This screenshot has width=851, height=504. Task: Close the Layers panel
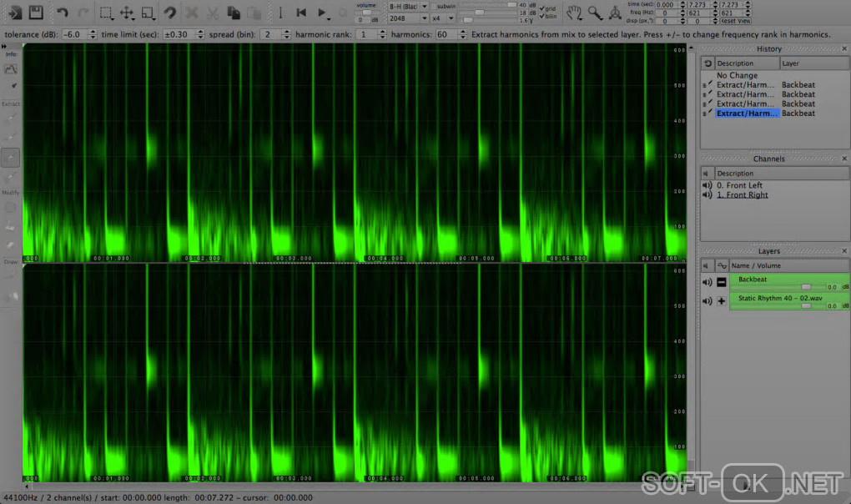tap(844, 250)
